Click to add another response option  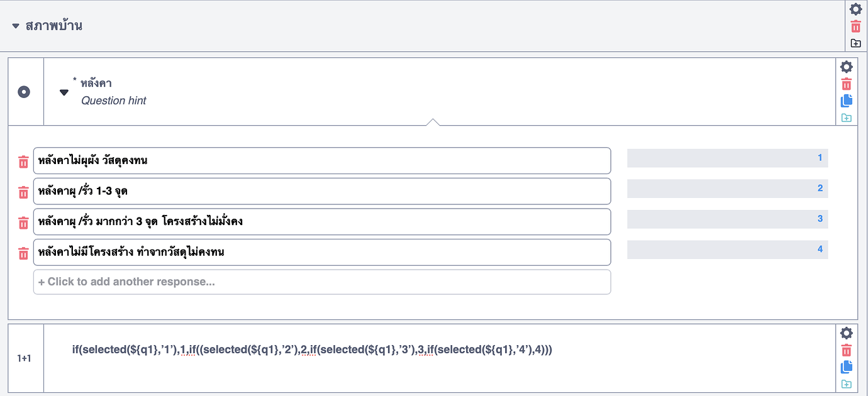click(x=321, y=282)
